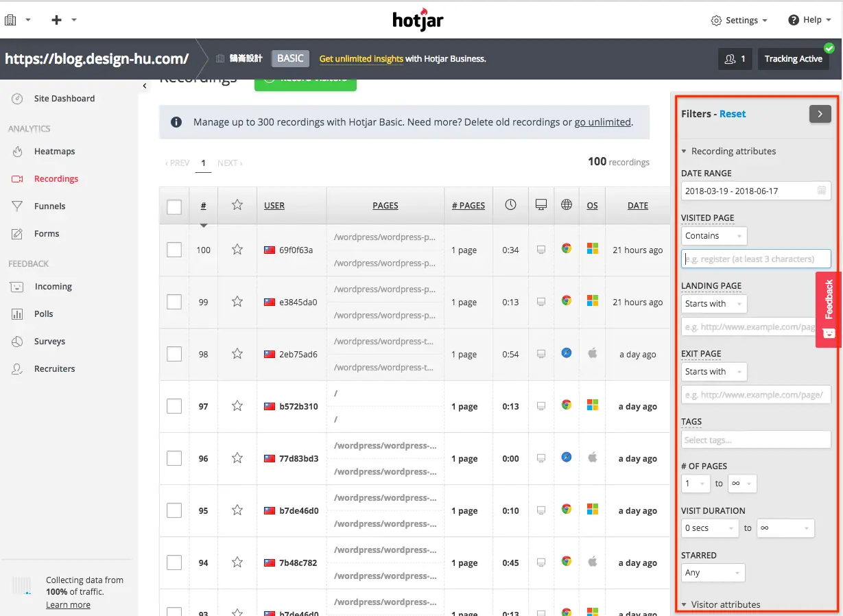Image resolution: width=843 pixels, height=616 pixels.
Task: Tick the checkbox for recording 99
Action: pyautogui.click(x=174, y=302)
